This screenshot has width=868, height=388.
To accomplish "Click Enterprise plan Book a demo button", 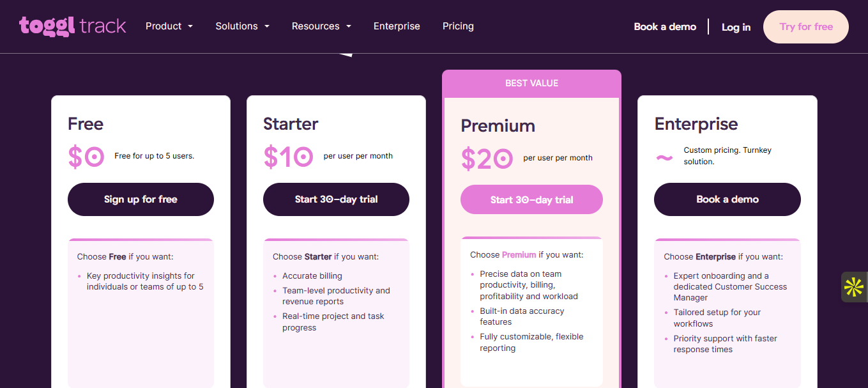I will (727, 199).
